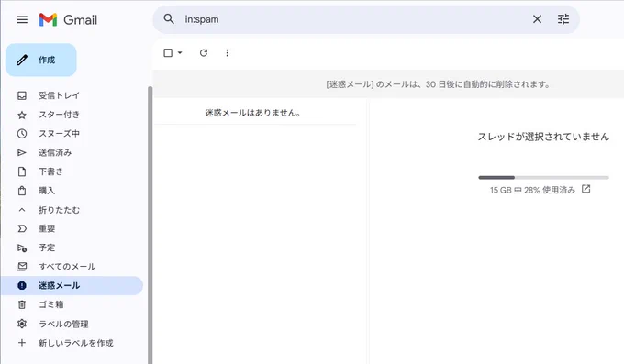Viewport: 624px width, 364px height.
Task: Click the trash bin icon
Action: click(22, 304)
